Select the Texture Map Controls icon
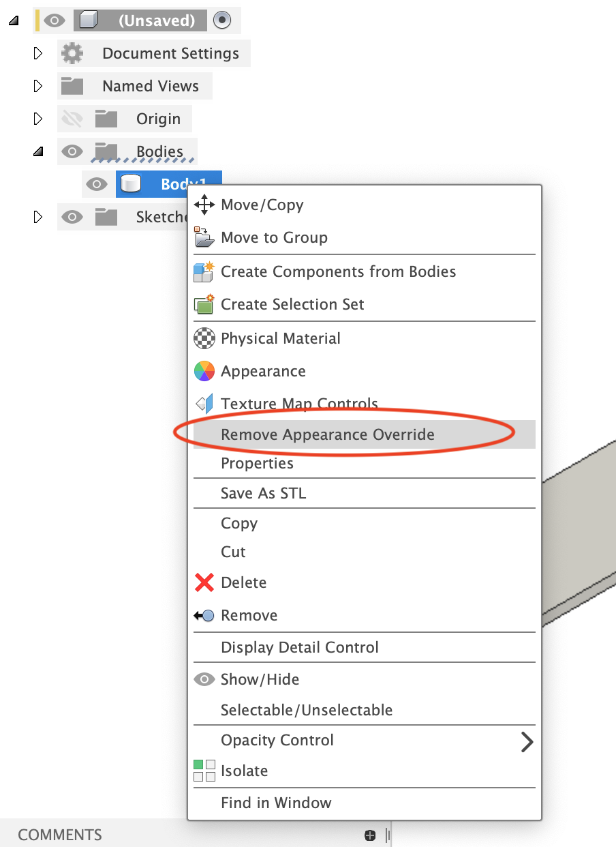Viewport: 616px width, 847px height. (204, 404)
